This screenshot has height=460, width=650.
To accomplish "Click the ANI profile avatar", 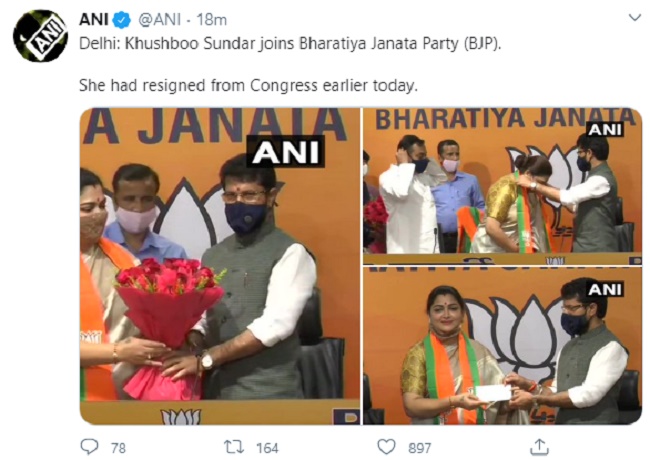I will [x=40, y=36].
